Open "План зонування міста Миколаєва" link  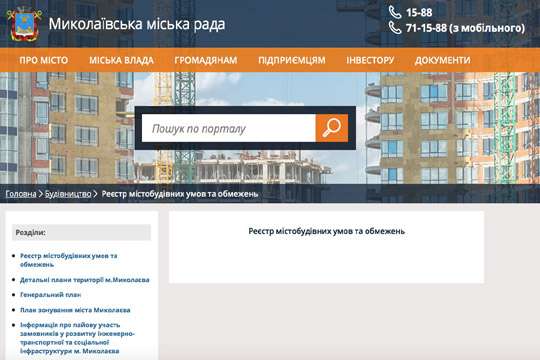click(75, 310)
